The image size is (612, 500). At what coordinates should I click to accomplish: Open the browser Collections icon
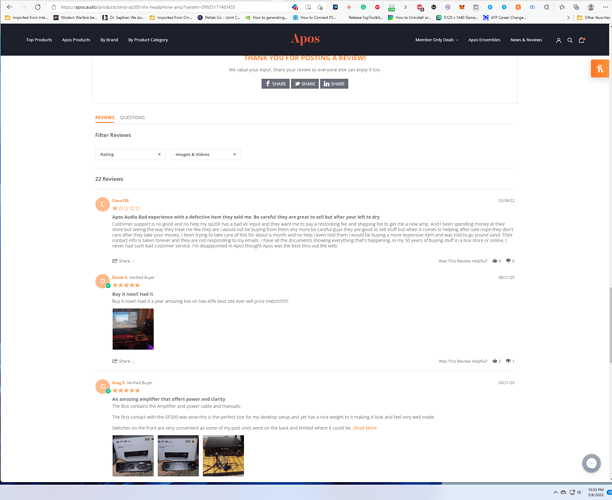coord(576,7)
